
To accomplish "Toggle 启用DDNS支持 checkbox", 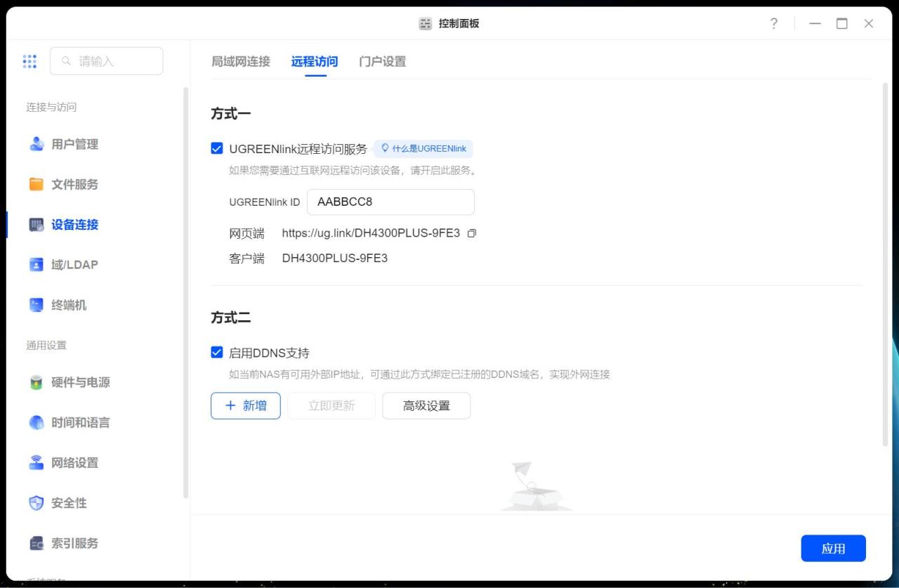I will tap(217, 353).
